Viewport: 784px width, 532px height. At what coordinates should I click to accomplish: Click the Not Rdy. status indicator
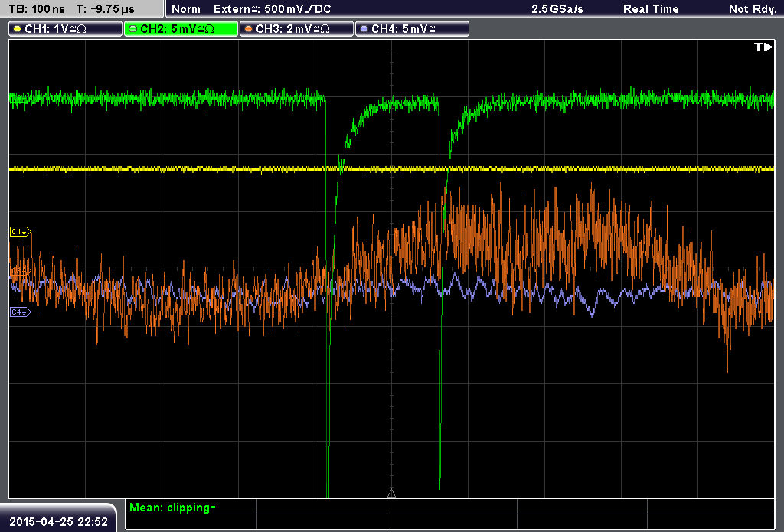click(753, 9)
